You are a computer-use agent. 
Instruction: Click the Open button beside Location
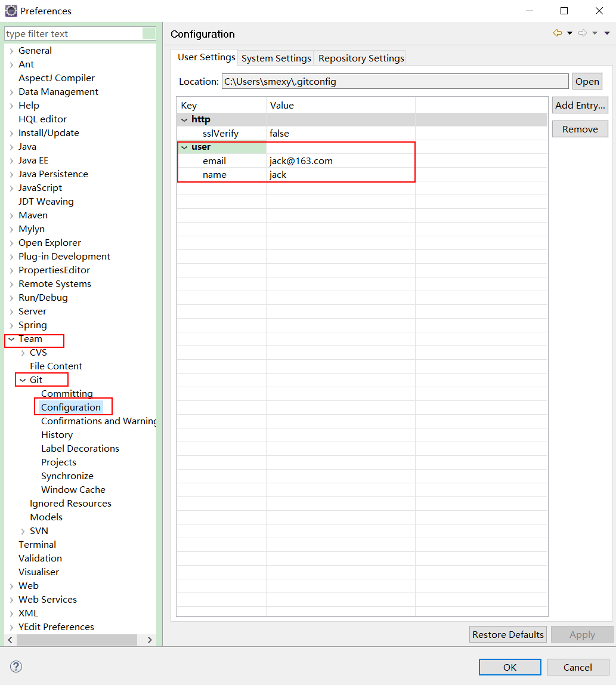point(587,82)
